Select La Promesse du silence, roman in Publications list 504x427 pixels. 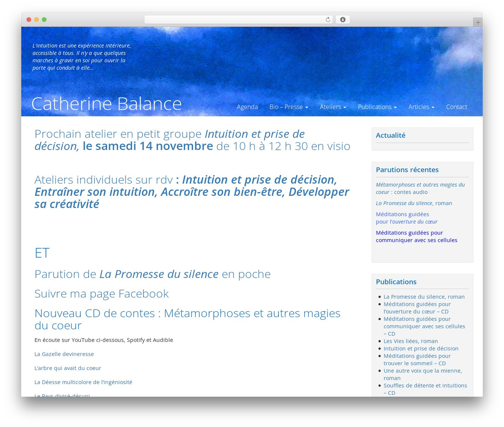click(x=424, y=297)
